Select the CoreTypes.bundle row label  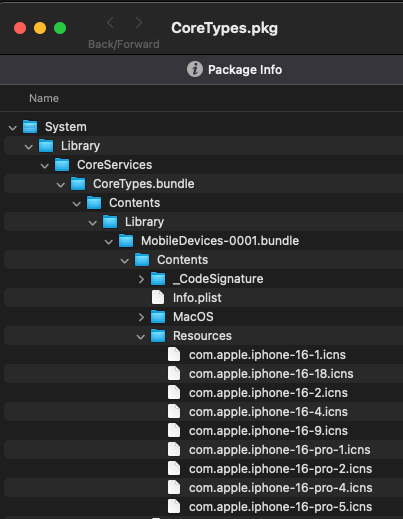(144, 184)
